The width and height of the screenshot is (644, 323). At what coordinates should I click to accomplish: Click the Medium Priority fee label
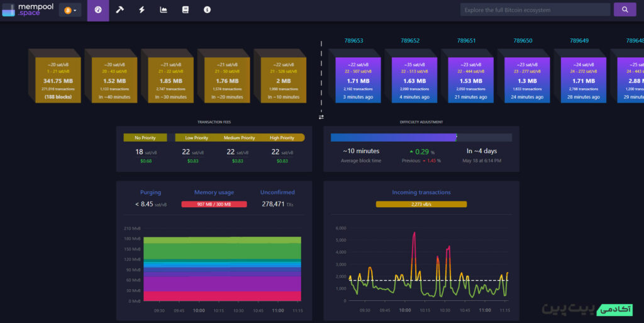pos(239,138)
